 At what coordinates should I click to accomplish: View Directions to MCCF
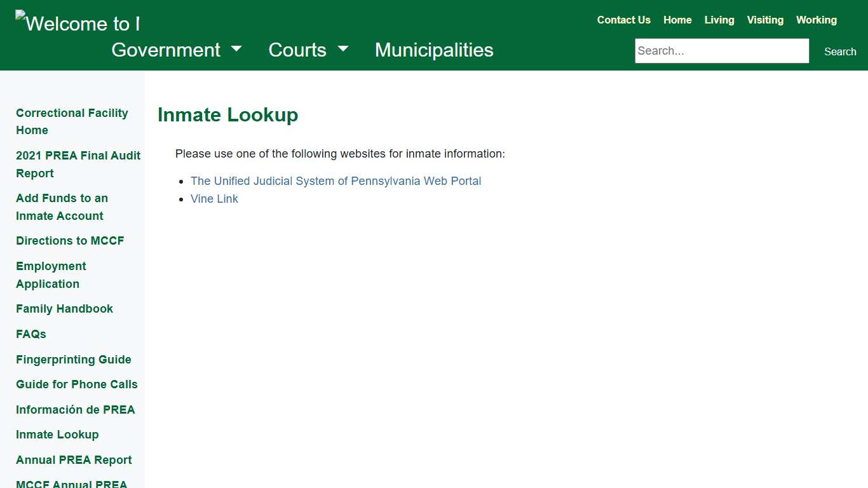(70, 241)
